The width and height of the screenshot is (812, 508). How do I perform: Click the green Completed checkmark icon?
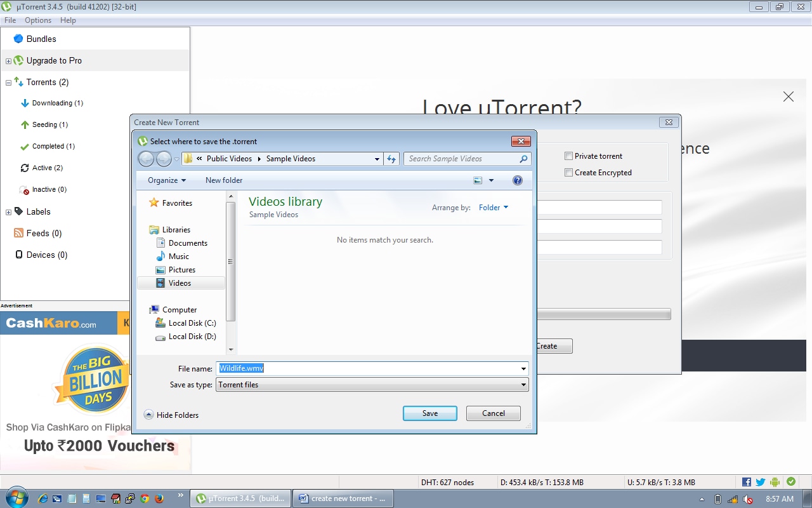point(25,146)
